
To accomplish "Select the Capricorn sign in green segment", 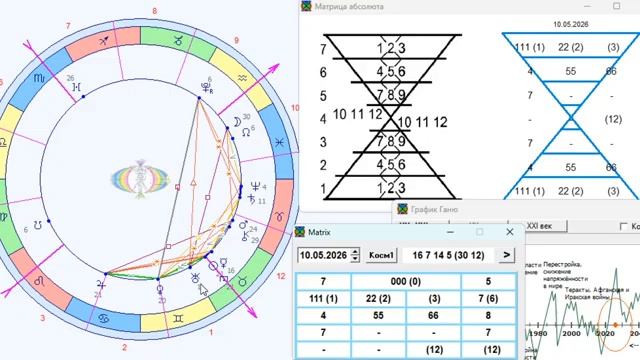I will (178, 40).
